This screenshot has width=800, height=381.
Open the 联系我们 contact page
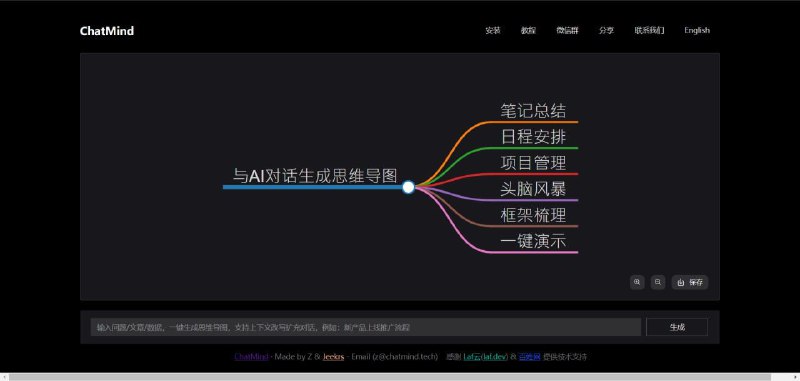(649, 31)
